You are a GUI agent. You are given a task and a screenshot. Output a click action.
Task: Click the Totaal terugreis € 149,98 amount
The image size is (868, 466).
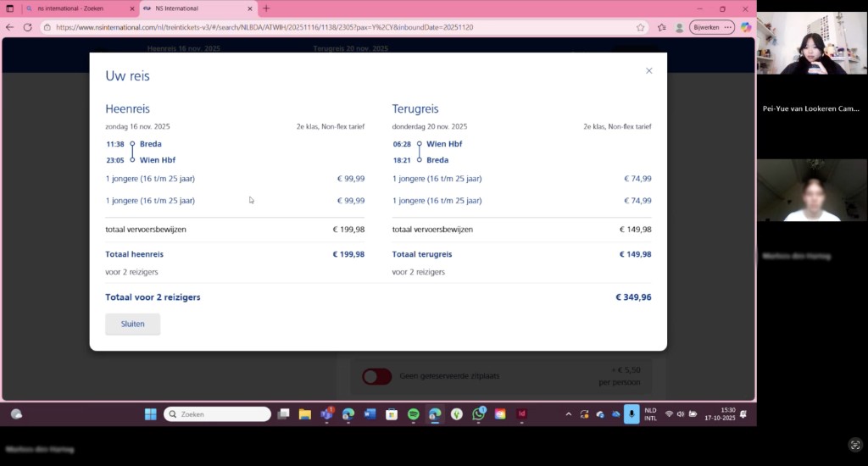635,254
